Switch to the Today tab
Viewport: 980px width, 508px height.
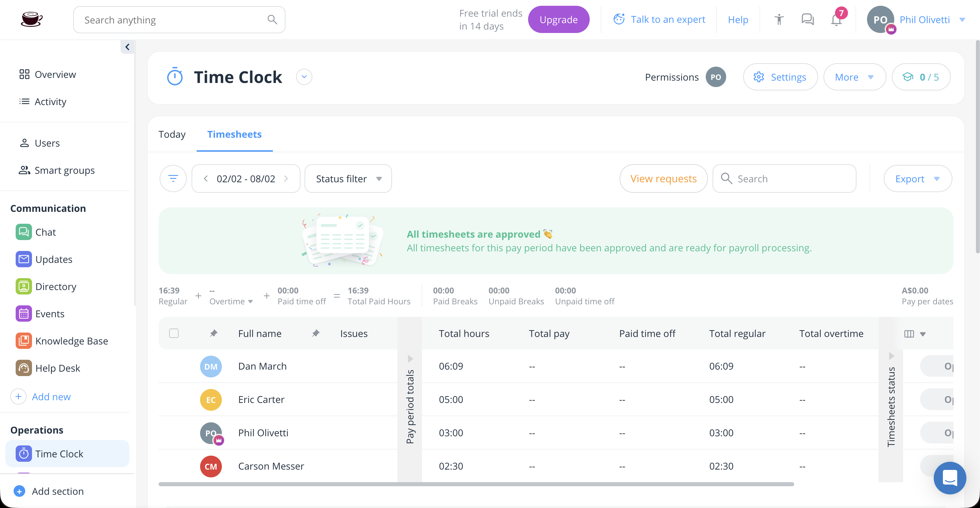pos(172,134)
